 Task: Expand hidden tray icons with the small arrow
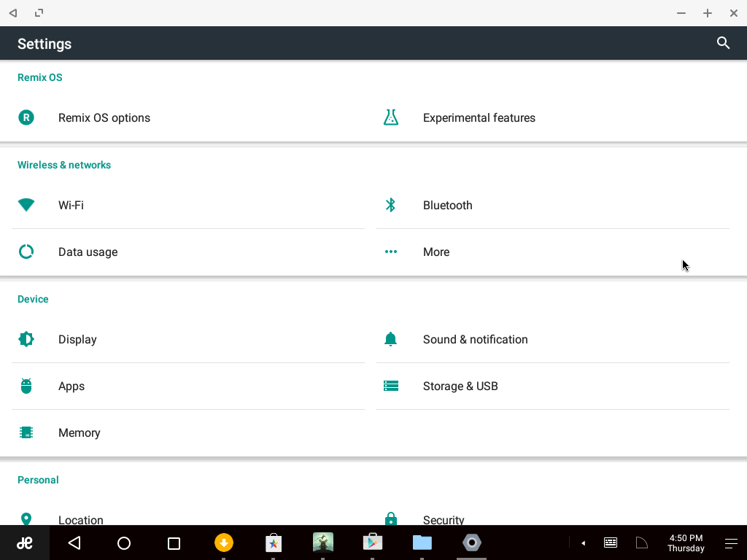(583, 542)
